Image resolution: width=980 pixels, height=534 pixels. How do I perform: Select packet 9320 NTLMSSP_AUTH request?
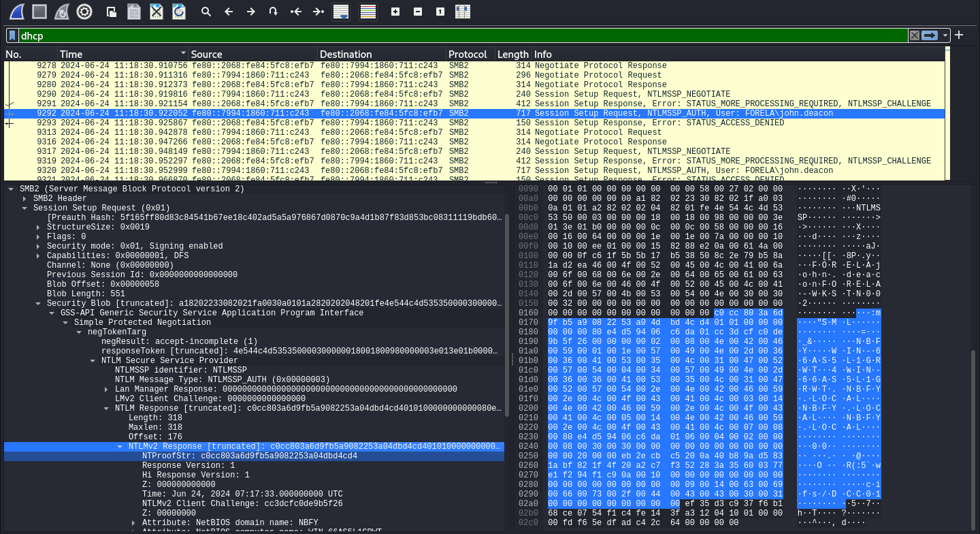pyautogui.click(x=474, y=170)
